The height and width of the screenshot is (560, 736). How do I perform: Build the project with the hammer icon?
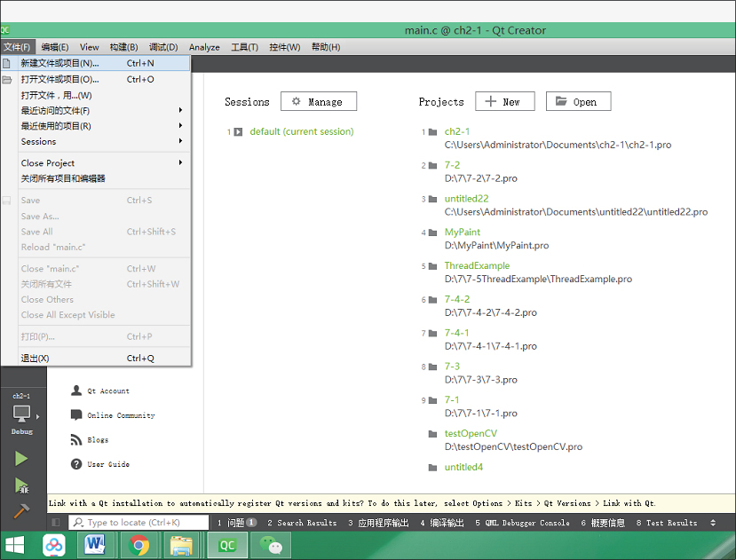(x=21, y=510)
